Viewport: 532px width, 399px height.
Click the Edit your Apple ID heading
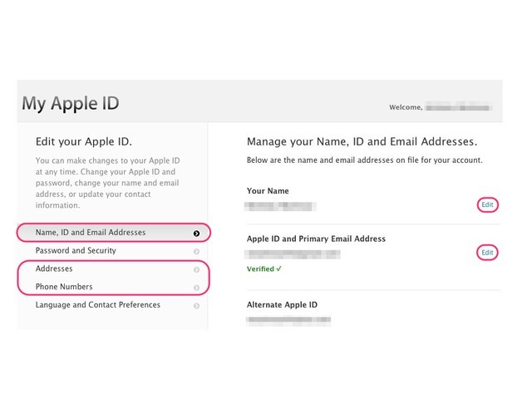[84, 141]
